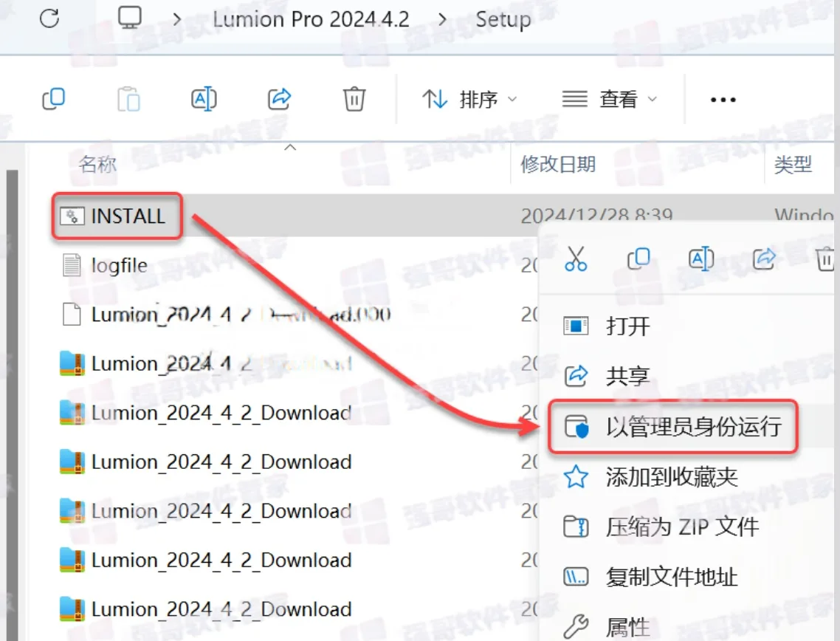Image resolution: width=840 pixels, height=641 pixels.
Task: Sort by the 类型 column header
Action: 793,164
